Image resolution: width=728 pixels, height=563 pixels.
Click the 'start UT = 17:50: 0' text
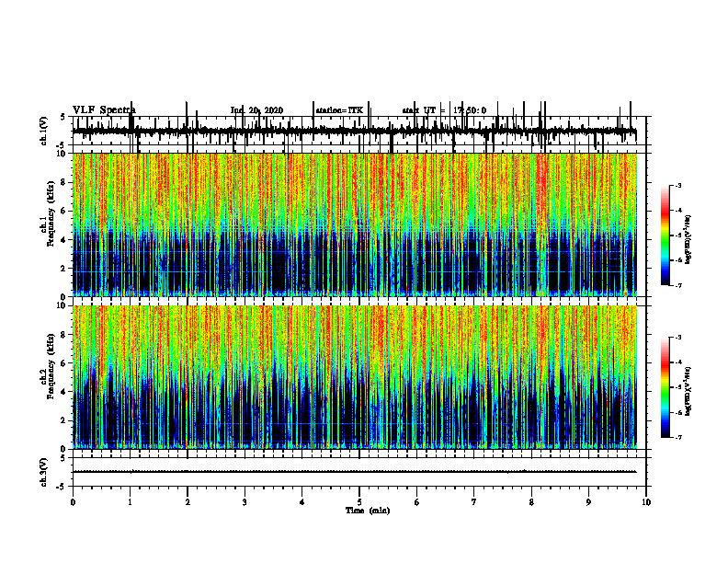point(444,110)
